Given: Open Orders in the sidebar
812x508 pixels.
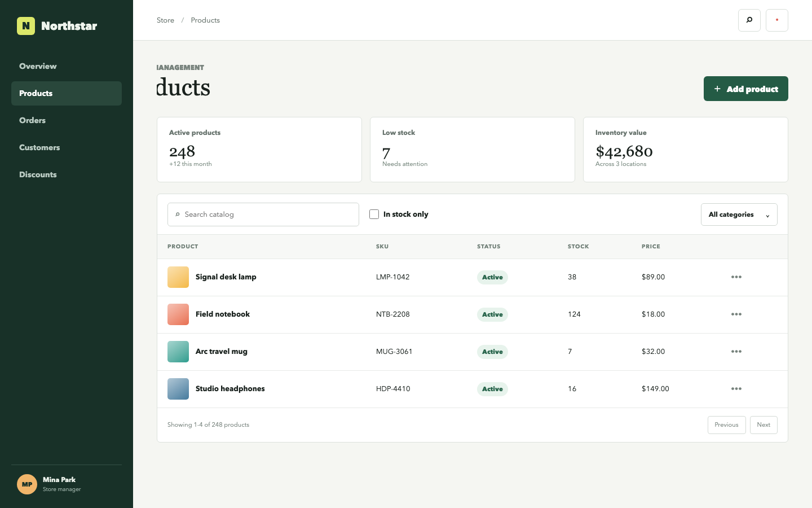Looking at the screenshot, I should [x=67, y=120].
